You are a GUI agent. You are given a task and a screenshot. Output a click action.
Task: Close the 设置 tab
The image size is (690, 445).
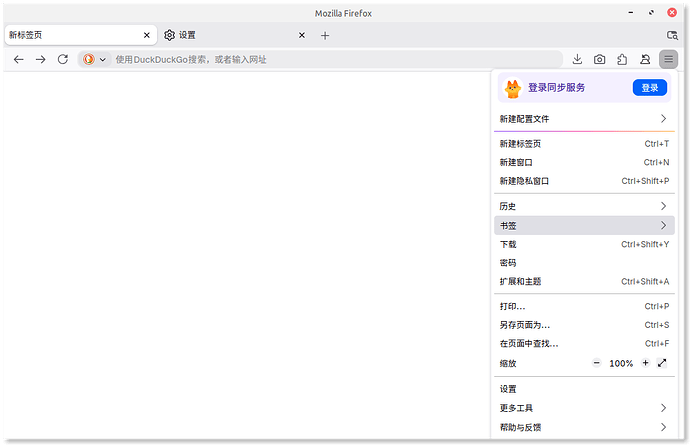tap(302, 35)
